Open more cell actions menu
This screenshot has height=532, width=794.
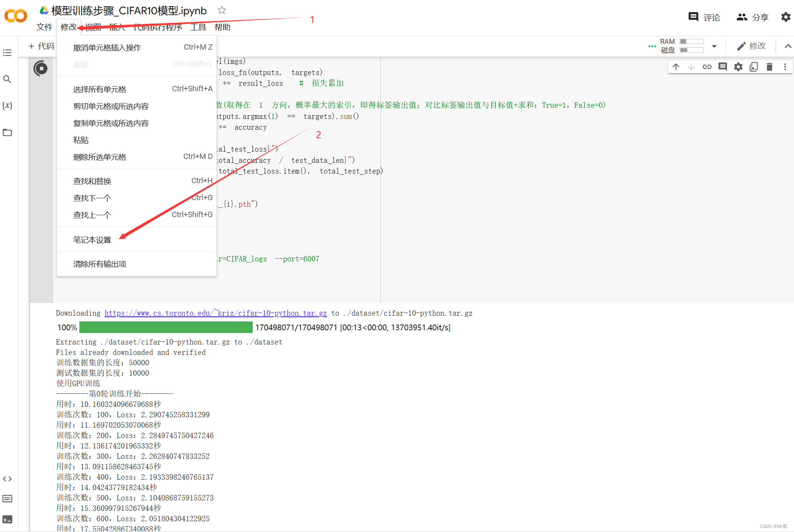(785, 67)
